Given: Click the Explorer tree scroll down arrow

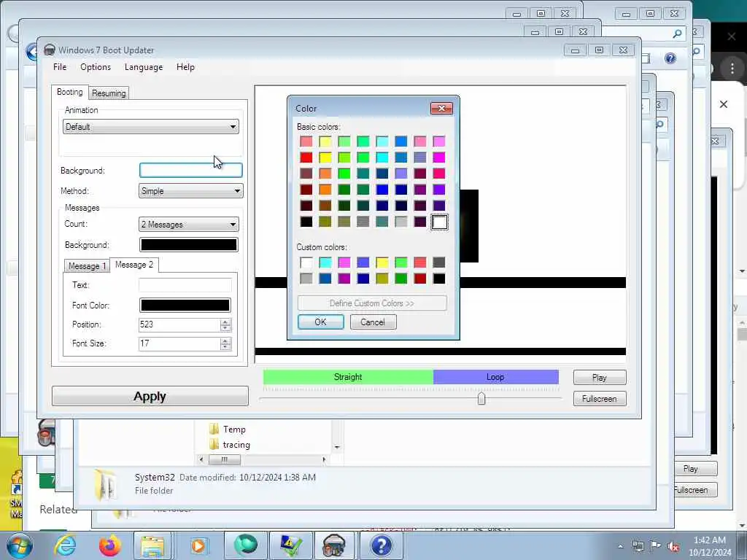Looking at the screenshot, I should pos(337,447).
